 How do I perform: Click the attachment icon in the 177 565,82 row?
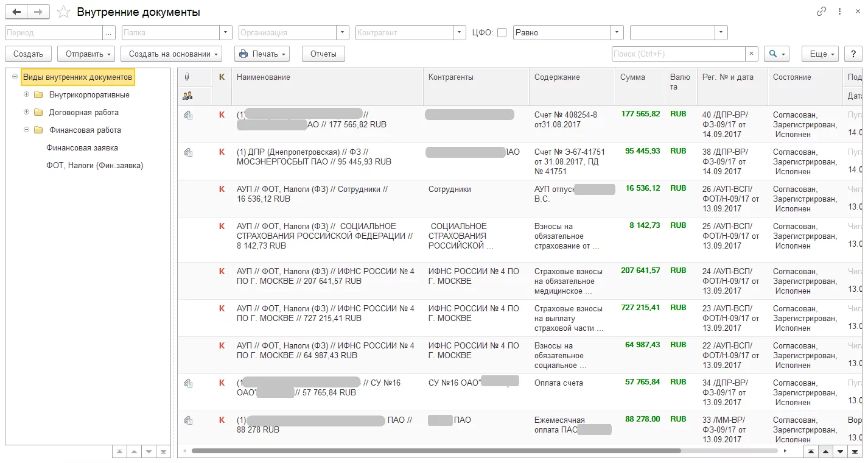188,115
